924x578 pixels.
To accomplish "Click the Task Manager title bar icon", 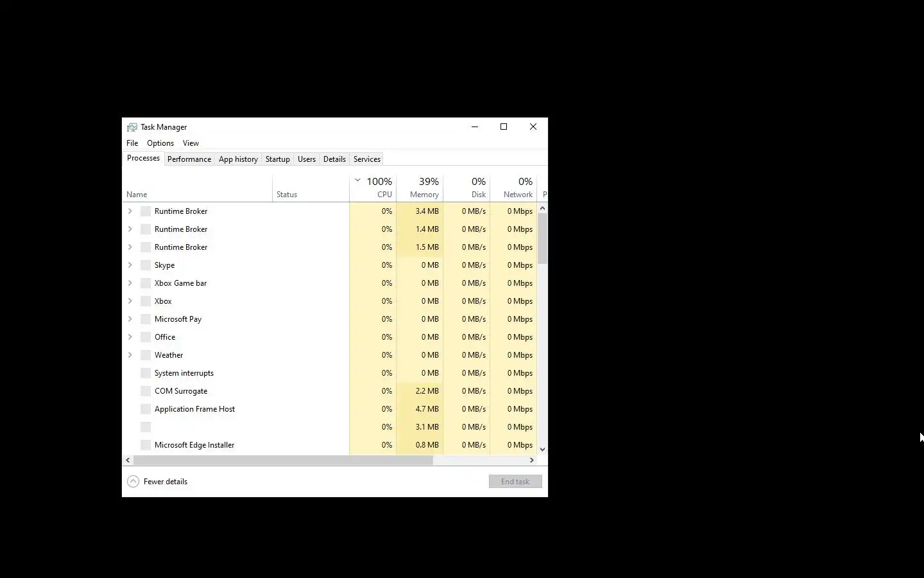I will pyautogui.click(x=132, y=127).
